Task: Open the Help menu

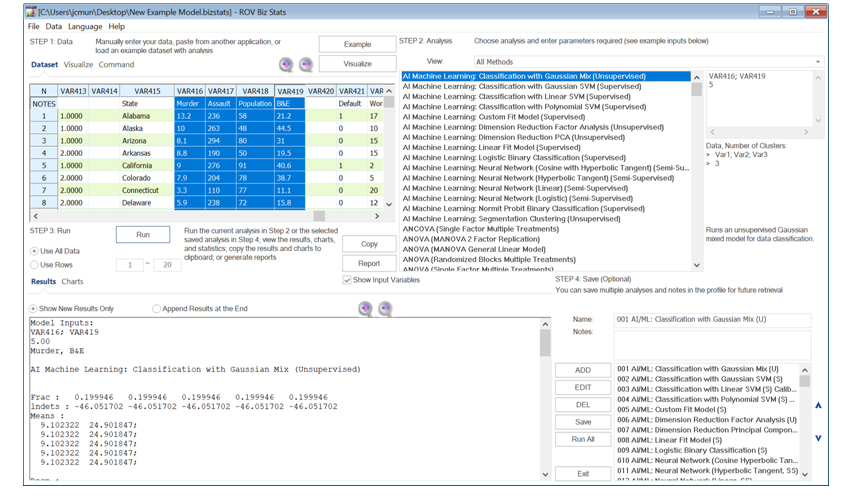Action: point(116,26)
